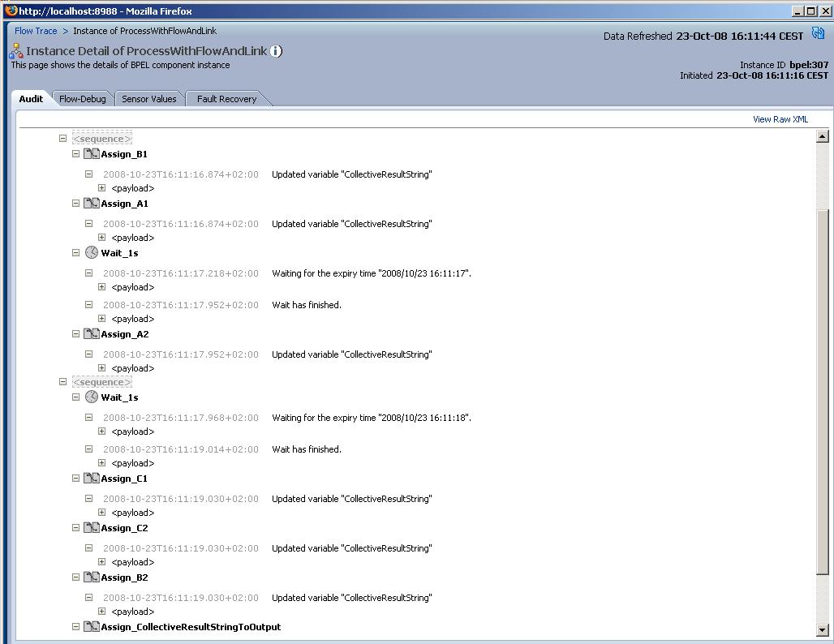The width and height of the screenshot is (834, 644).
Task: Collapse the first Wait_1s node
Action: click(x=75, y=252)
